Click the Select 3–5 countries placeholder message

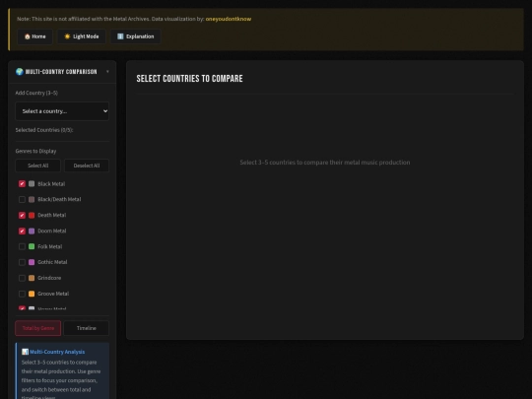pos(325,163)
